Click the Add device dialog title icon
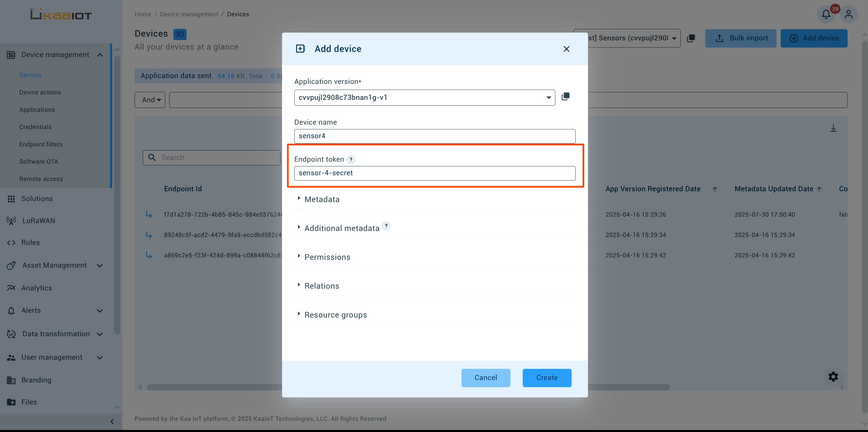The height and width of the screenshot is (432, 868). 300,49
